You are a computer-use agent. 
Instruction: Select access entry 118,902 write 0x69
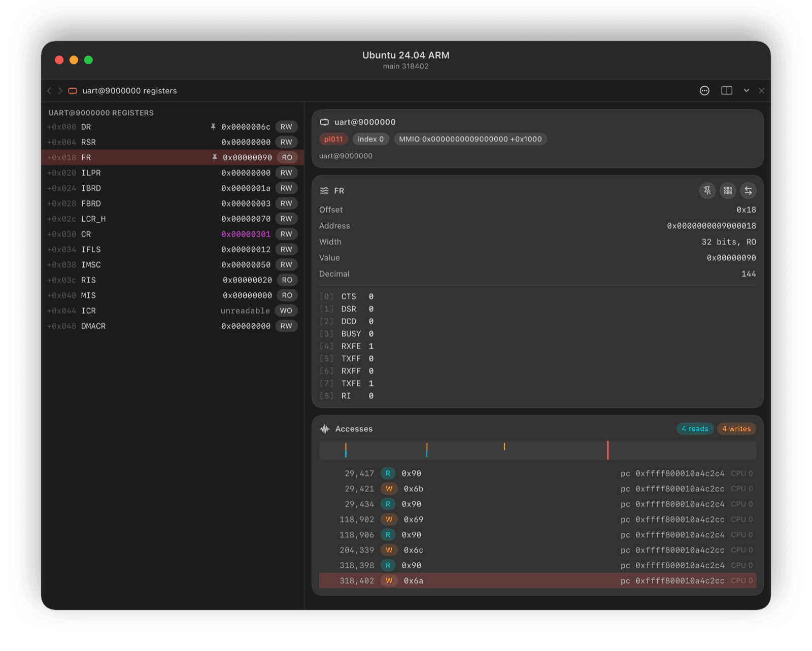click(537, 520)
